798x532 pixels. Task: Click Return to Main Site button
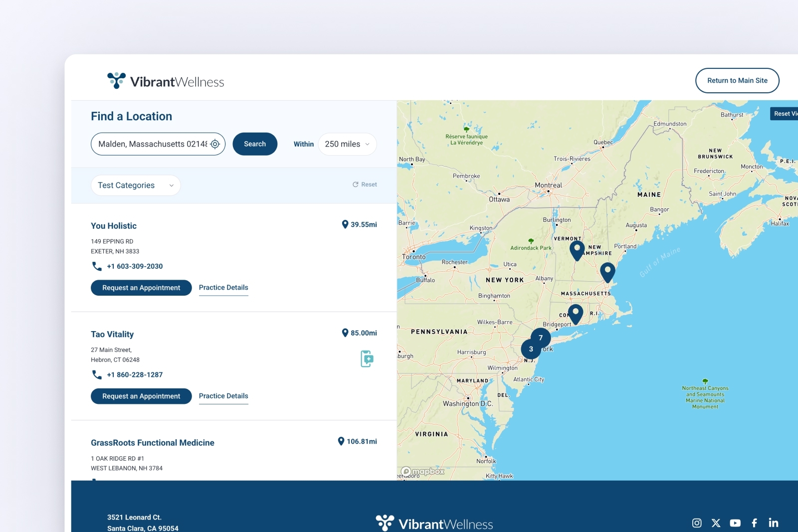[737, 81]
